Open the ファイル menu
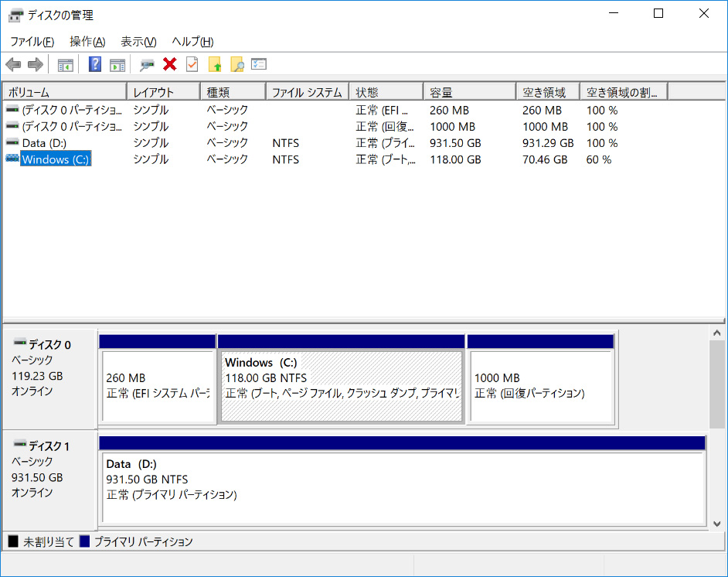 (x=29, y=41)
